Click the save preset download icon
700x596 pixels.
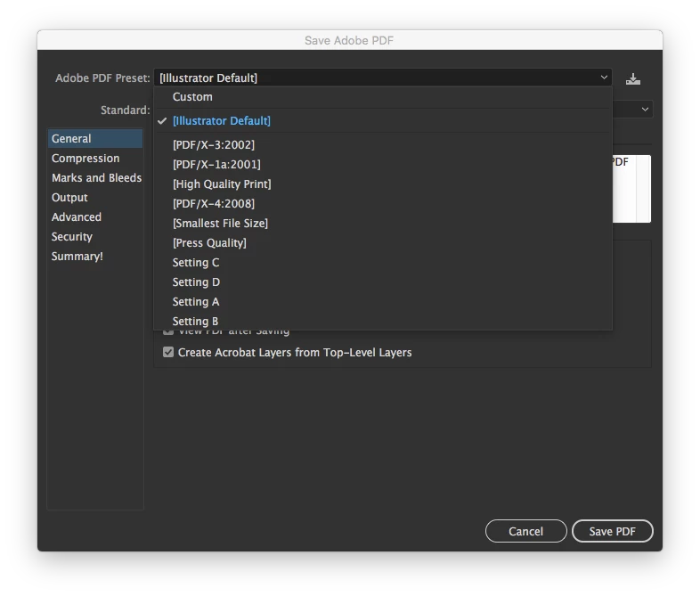click(632, 79)
